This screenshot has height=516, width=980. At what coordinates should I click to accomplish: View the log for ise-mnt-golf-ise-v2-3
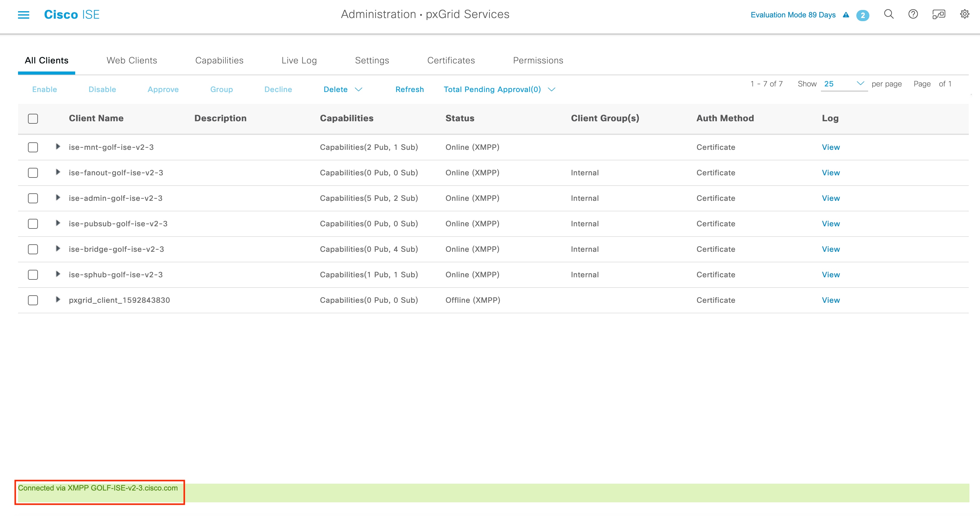pos(831,147)
